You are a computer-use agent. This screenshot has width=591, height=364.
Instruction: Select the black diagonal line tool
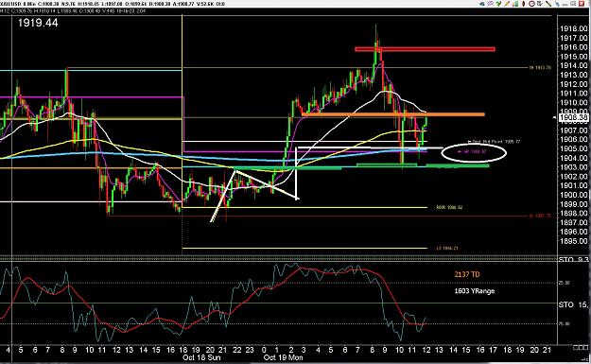548,4
